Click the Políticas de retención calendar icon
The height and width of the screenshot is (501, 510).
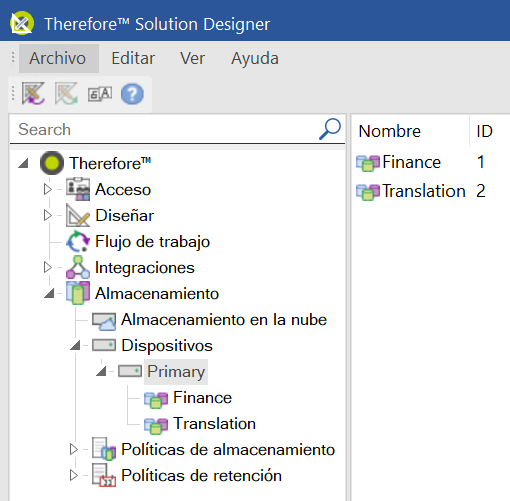pos(104,475)
